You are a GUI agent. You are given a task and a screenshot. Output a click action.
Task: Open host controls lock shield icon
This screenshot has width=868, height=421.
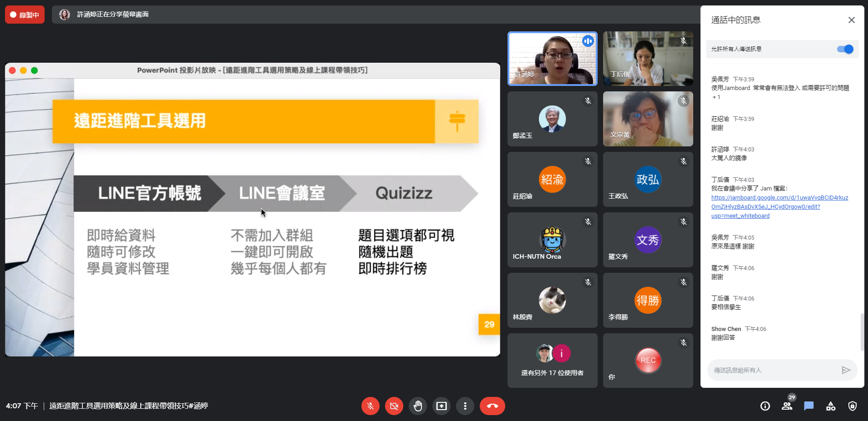tap(853, 406)
